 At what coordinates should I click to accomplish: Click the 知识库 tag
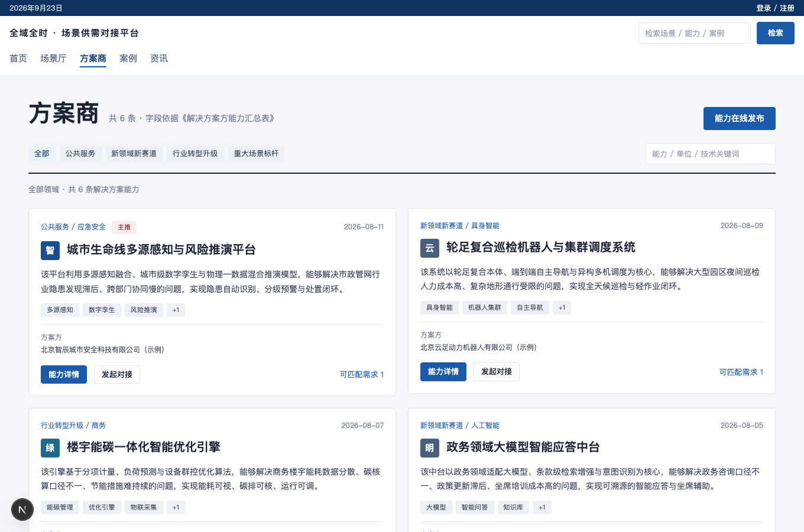point(513,507)
